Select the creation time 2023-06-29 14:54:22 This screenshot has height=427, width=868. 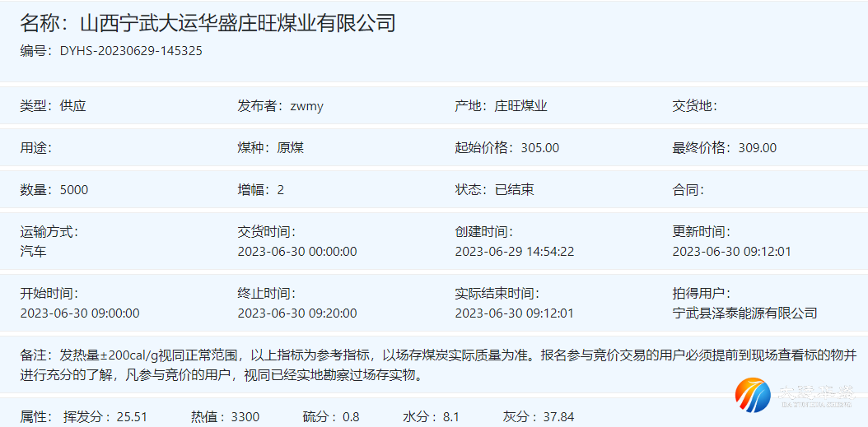point(515,252)
